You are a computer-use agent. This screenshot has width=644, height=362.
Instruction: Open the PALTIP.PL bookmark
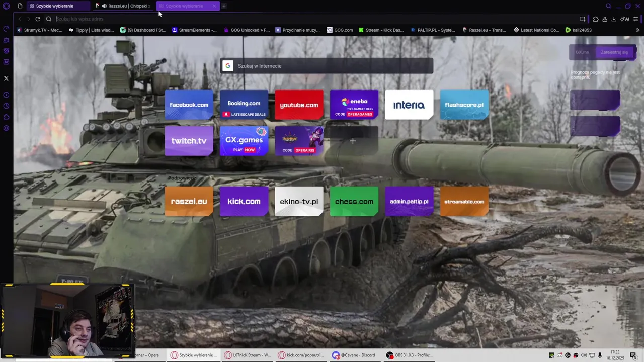pos(433,30)
